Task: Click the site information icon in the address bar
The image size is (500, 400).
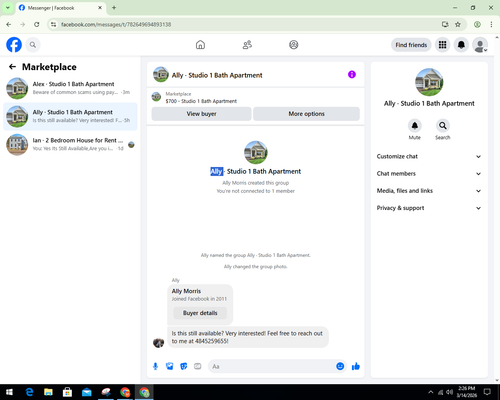Action: pyautogui.click(x=54, y=24)
